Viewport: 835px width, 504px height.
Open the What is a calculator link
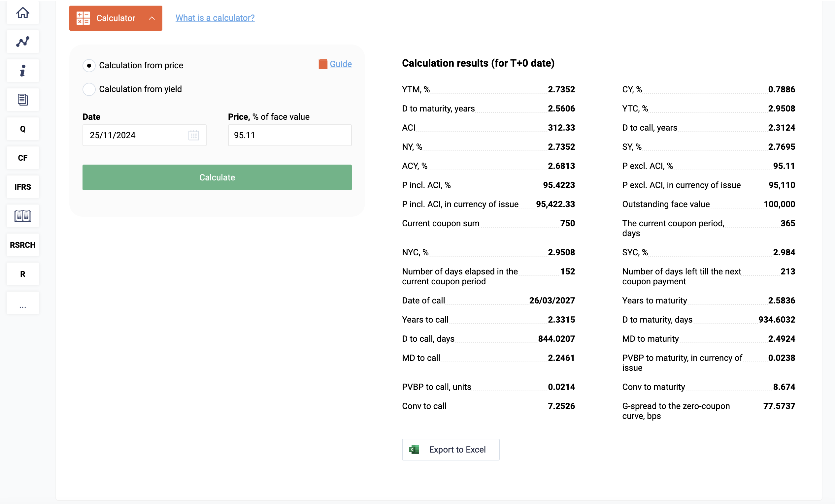(215, 18)
